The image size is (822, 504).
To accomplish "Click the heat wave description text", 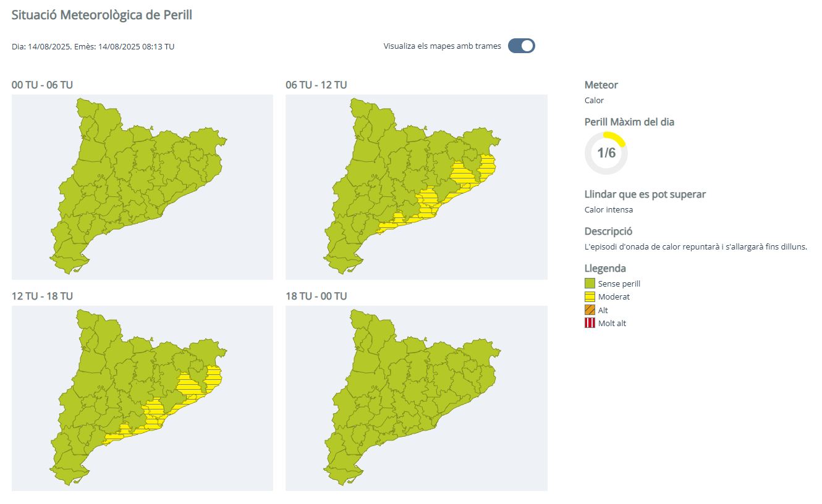I will pyautogui.click(x=696, y=246).
